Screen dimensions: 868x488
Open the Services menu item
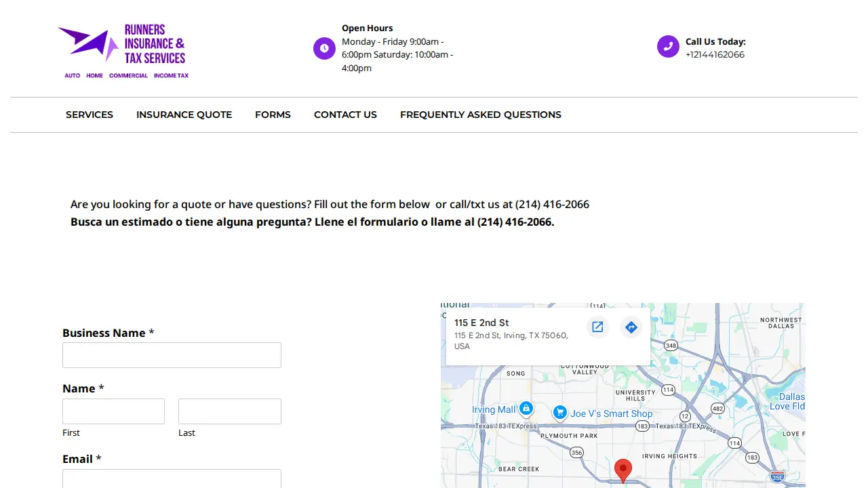(90, 115)
